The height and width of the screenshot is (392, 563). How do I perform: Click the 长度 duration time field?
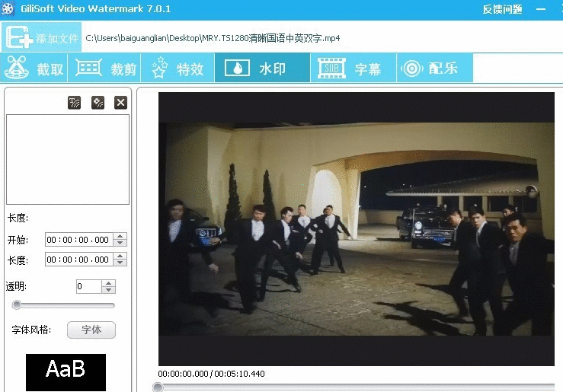tap(79, 260)
